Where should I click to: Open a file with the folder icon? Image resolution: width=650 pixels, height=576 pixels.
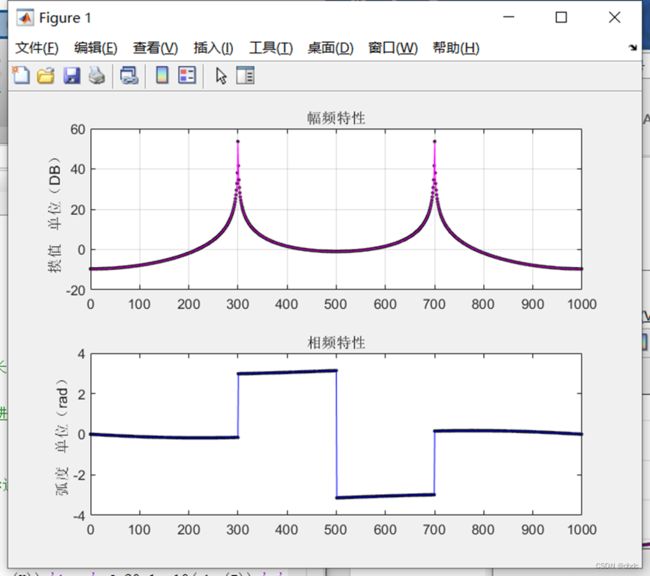point(46,76)
